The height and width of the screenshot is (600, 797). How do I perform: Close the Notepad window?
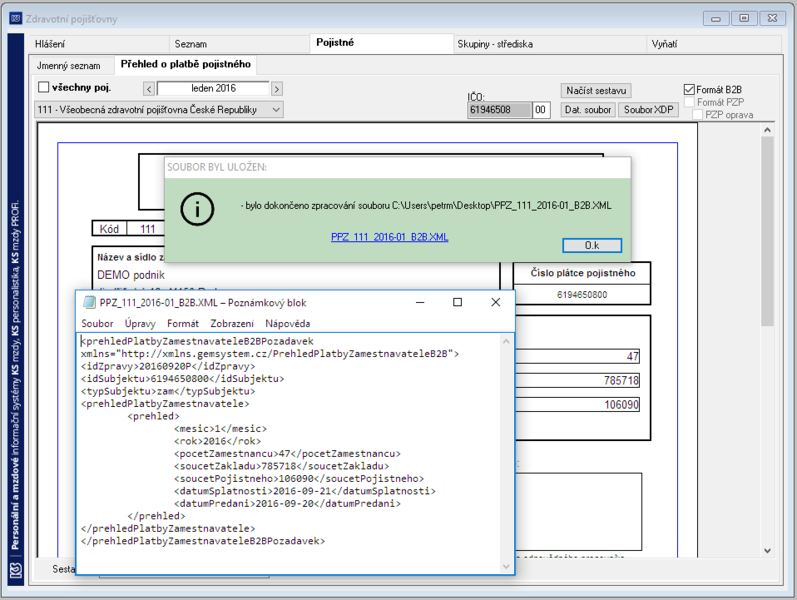(x=496, y=303)
